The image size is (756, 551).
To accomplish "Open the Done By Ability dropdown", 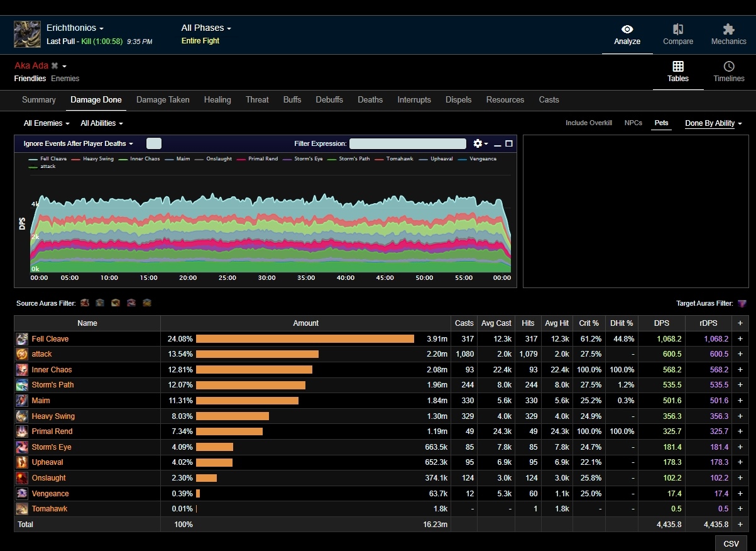I will pos(713,123).
